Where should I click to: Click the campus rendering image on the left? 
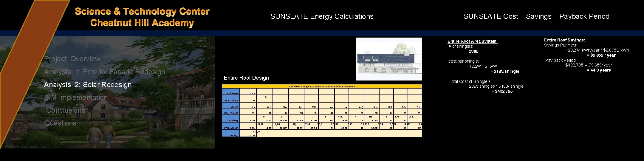point(107,92)
